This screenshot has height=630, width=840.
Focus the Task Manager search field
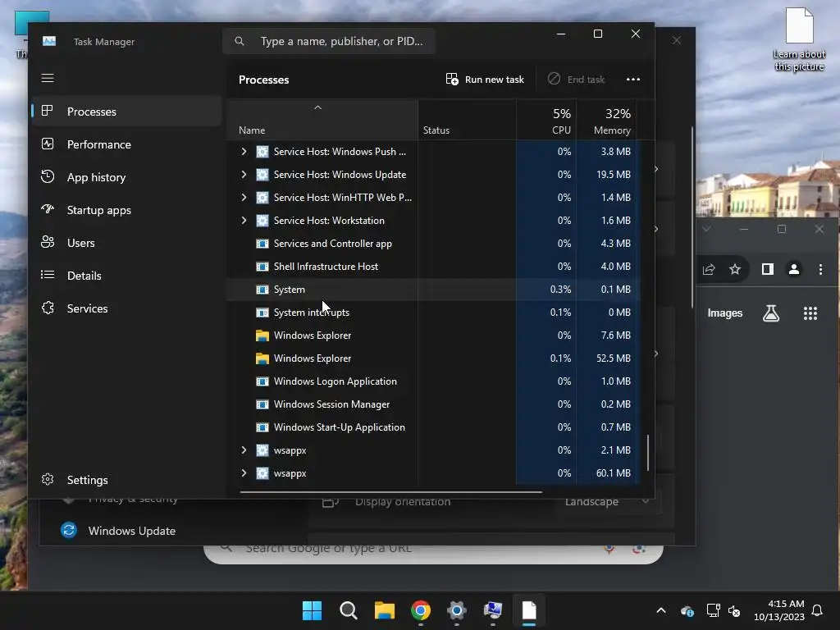[329, 41]
